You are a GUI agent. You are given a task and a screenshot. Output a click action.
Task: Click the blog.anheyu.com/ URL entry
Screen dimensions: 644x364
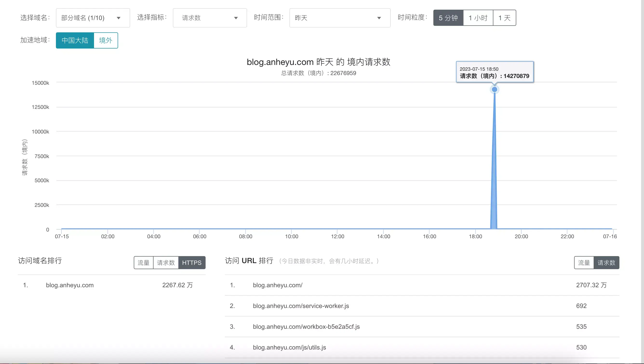277,285
